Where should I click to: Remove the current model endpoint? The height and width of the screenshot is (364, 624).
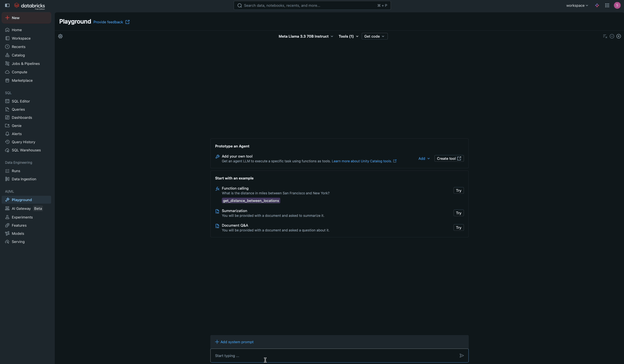pyautogui.click(x=612, y=36)
